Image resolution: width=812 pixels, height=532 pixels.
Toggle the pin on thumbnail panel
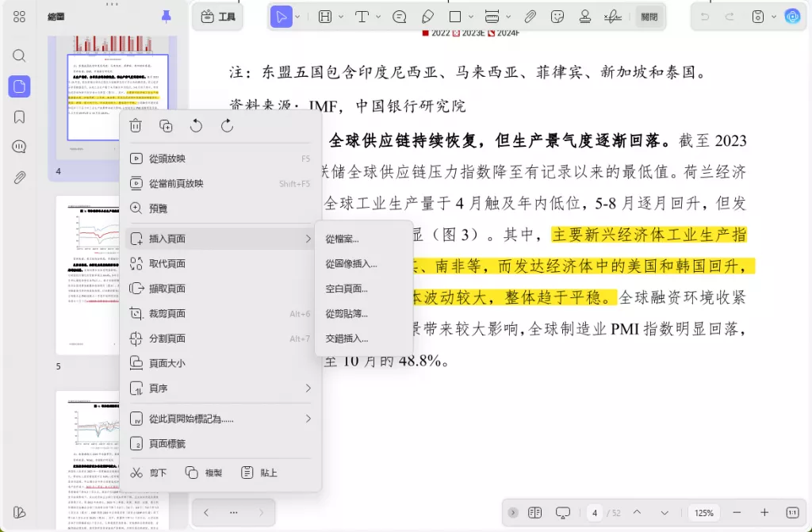coord(167,17)
